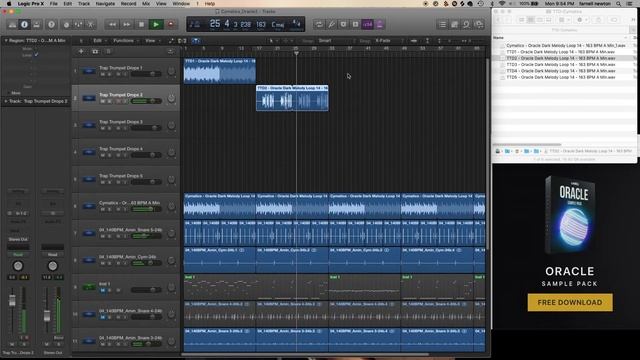Click the Display Mode button in LCD
640x360 pixels.
pyautogui.click(x=195, y=24)
